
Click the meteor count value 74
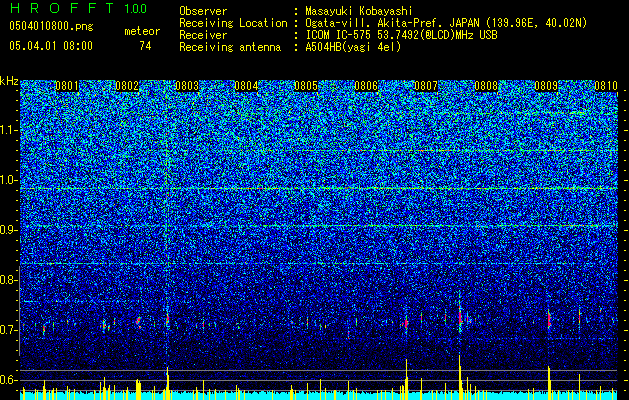145,46
